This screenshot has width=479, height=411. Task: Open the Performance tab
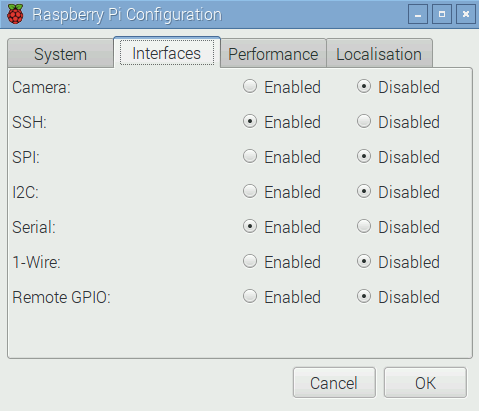click(273, 54)
